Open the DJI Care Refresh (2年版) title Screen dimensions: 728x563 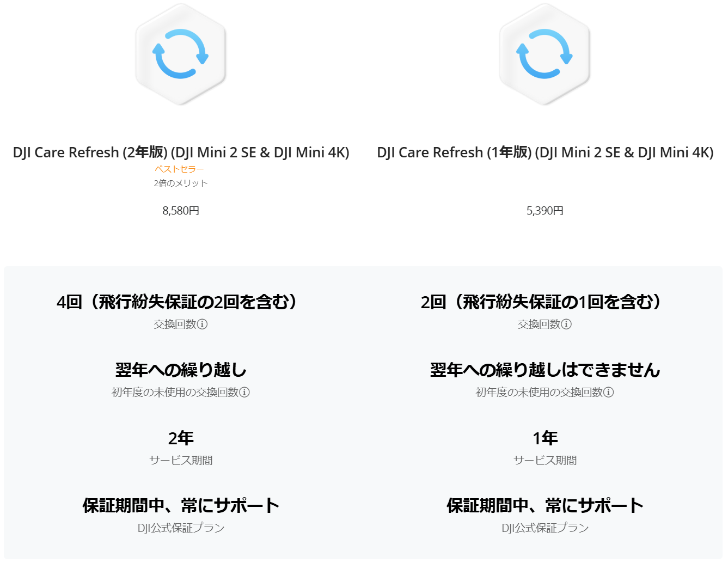pos(181,152)
